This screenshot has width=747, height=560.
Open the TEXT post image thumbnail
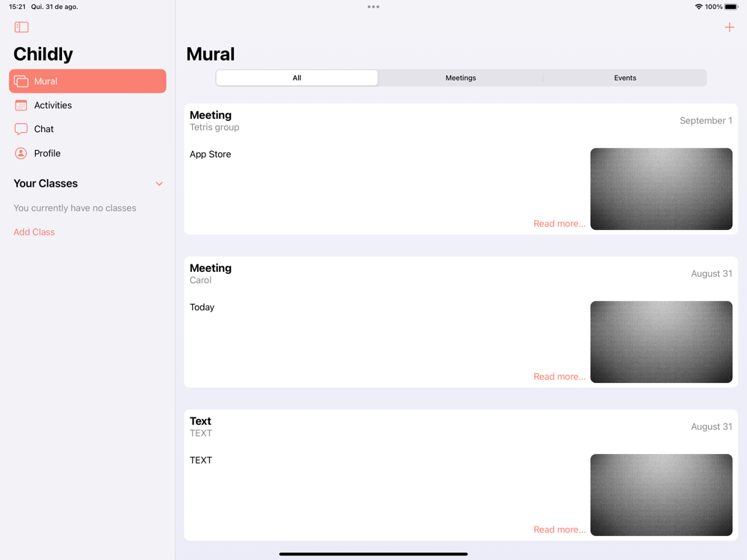click(661, 495)
